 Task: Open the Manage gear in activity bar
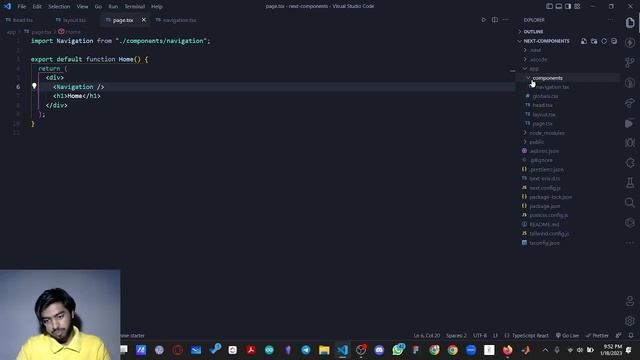(x=630, y=321)
